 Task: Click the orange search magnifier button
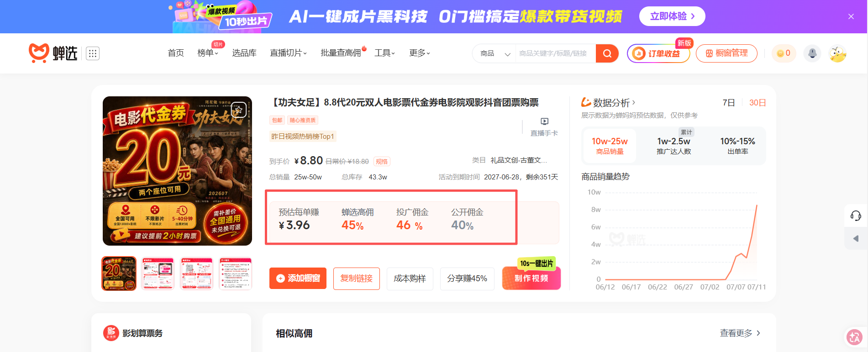(x=607, y=53)
